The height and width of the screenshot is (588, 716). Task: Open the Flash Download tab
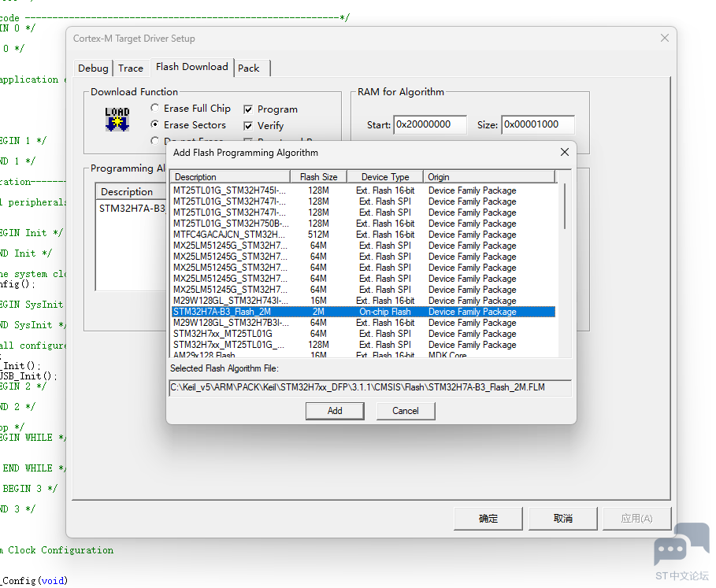(191, 67)
